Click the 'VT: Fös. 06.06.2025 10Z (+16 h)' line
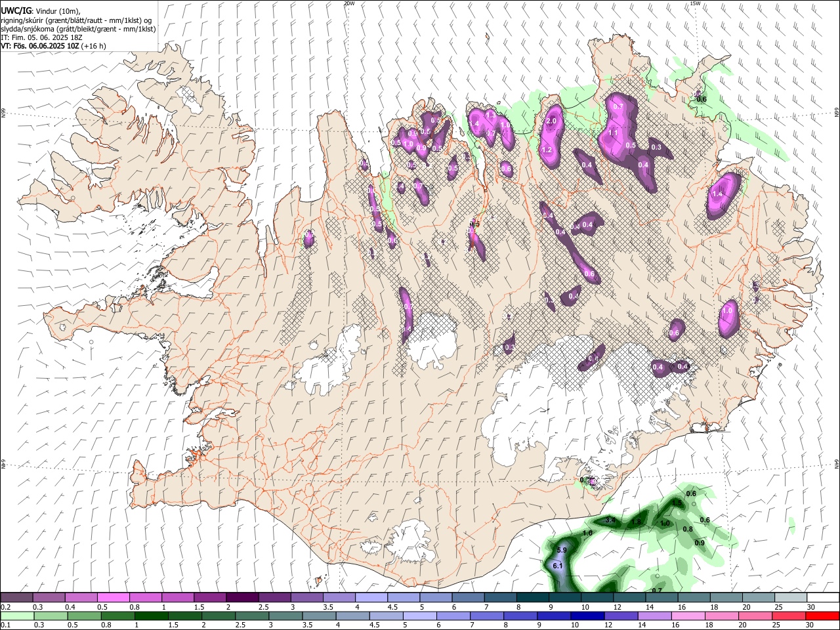The width and height of the screenshot is (840, 630). [53, 46]
